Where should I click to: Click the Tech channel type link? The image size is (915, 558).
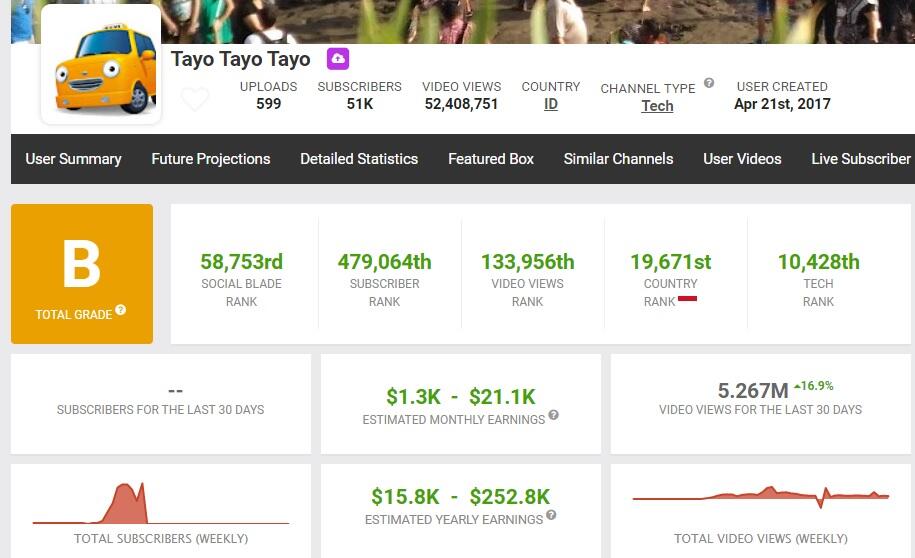click(658, 106)
